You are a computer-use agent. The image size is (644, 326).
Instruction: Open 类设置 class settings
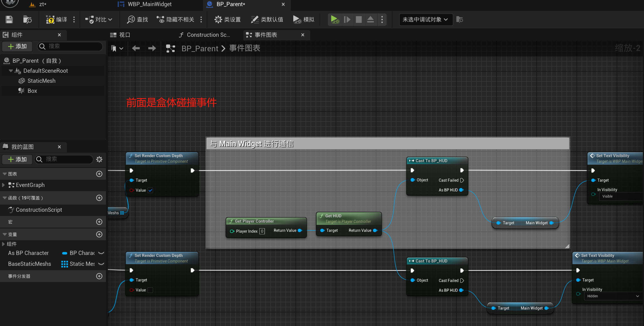pos(227,20)
